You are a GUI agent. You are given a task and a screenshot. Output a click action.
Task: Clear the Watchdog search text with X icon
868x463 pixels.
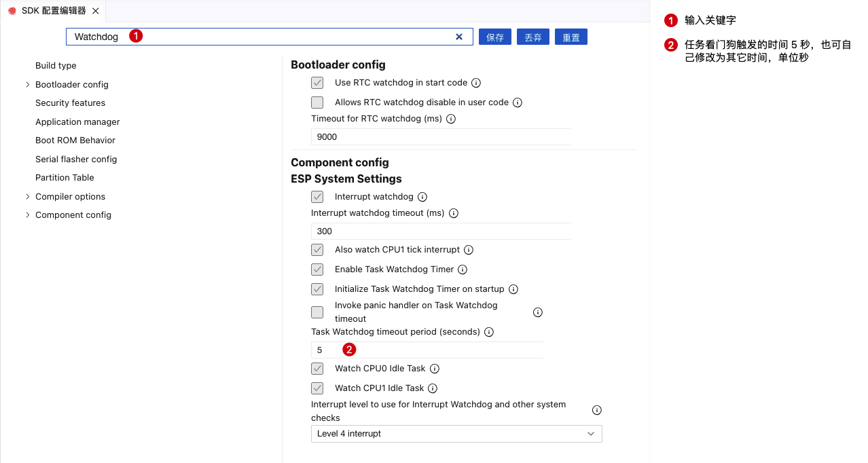click(459, 37)
